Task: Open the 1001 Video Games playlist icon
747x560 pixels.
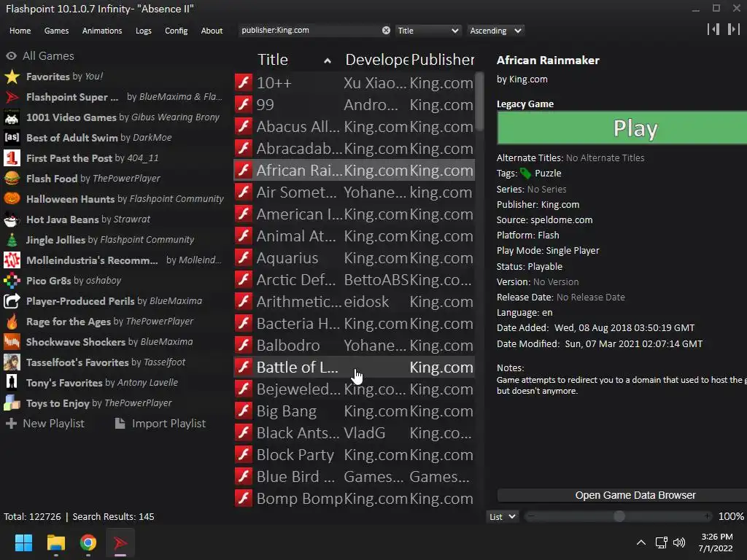Action: (x=12, y=117)
